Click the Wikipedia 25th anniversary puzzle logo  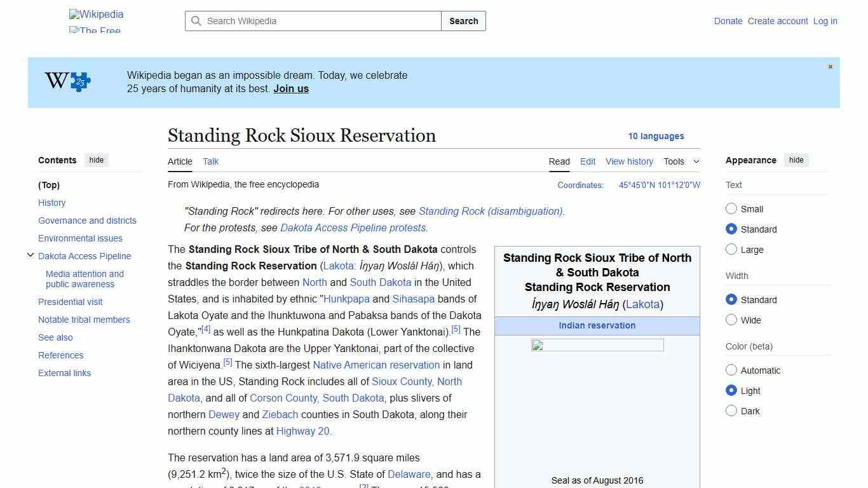pyautogui.click(x=65, y=81)
